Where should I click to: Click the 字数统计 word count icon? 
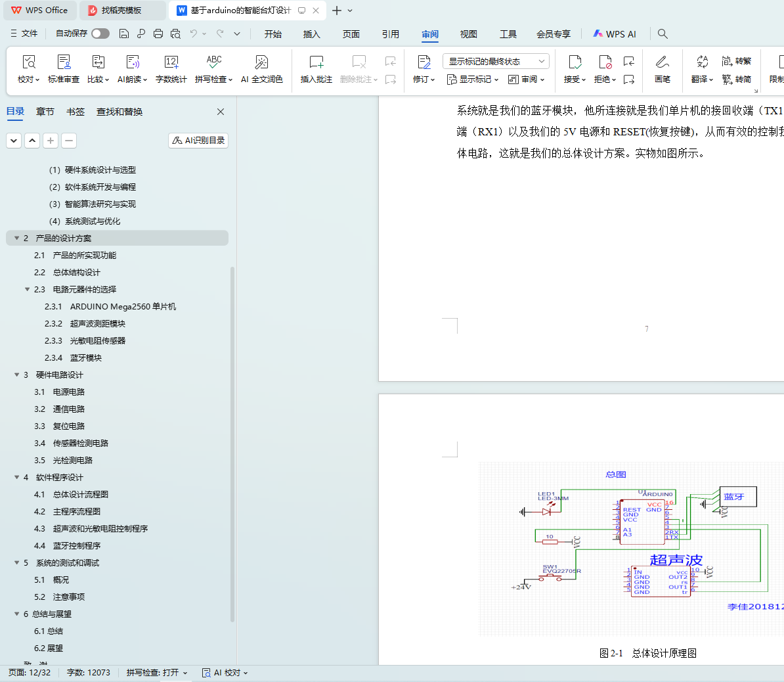point(171,62)
